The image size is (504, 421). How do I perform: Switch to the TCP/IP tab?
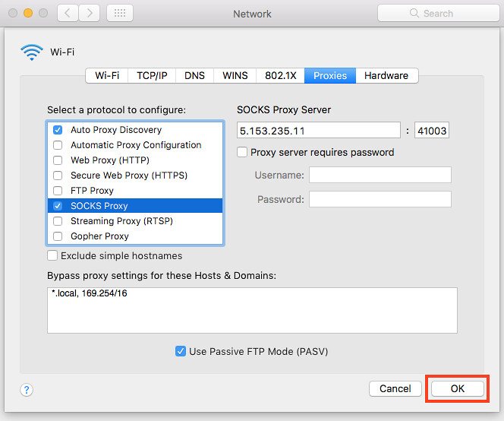pyautogui.click(x=152, y=76)
